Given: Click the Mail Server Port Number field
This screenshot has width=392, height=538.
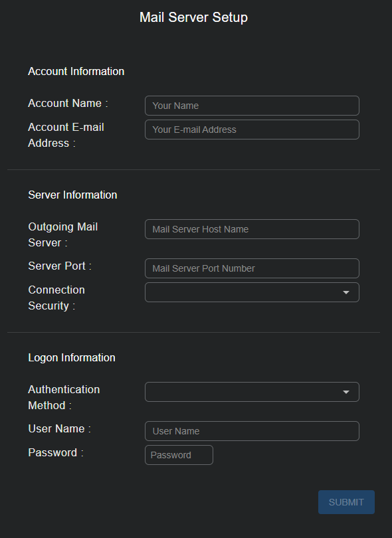Looking at the screenshot, I should click(251, 268).
